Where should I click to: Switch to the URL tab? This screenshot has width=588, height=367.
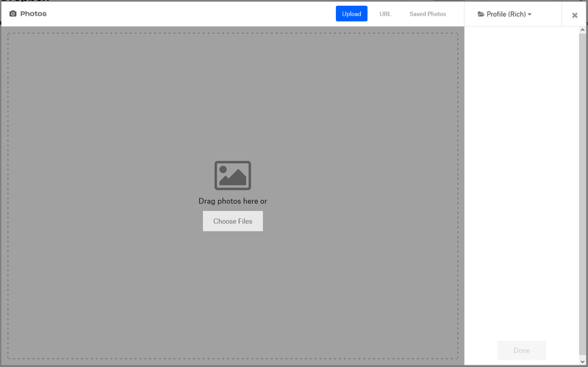pyautogui.click(x=385, y=14)
